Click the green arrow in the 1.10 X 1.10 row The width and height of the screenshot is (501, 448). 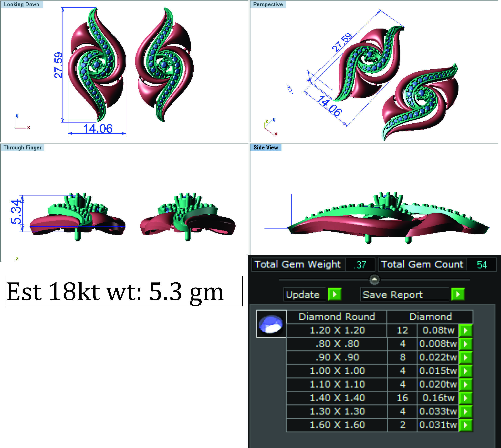click(465, 384)
